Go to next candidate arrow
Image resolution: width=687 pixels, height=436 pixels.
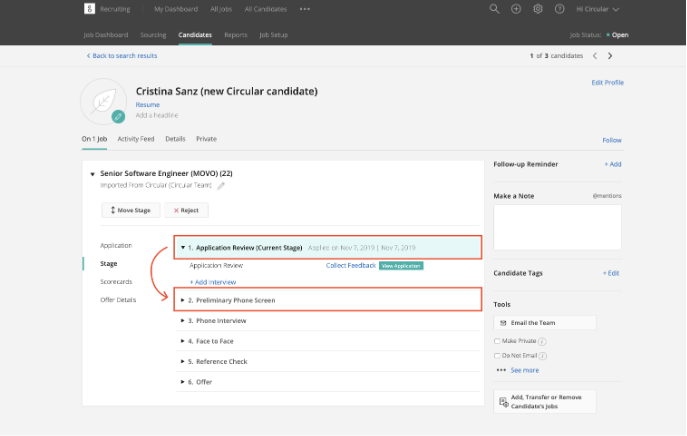610,56
